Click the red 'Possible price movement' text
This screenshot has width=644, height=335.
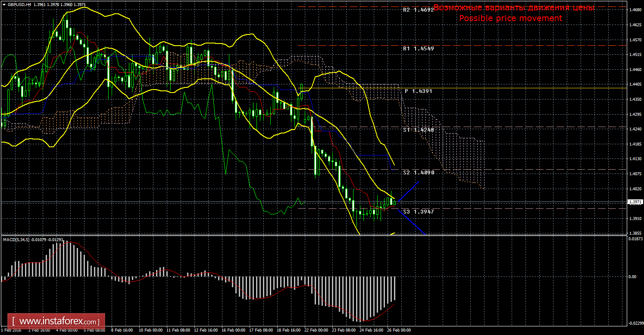tap(510, 19)
